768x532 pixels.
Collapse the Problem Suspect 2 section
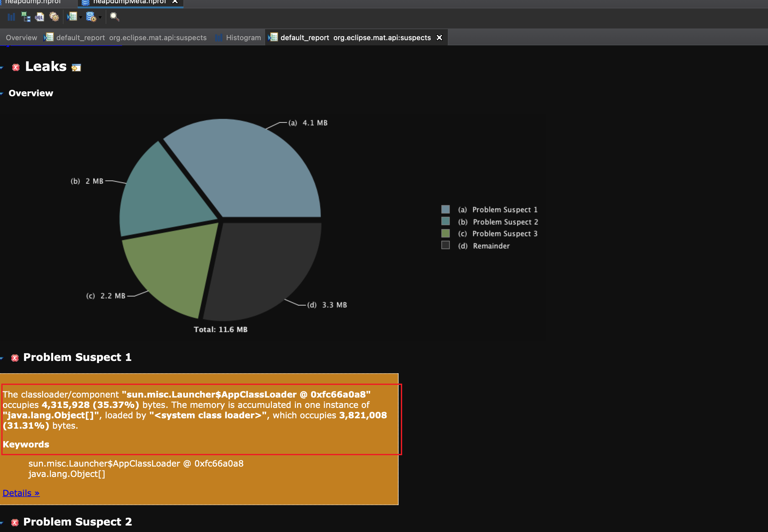(2, 522)
